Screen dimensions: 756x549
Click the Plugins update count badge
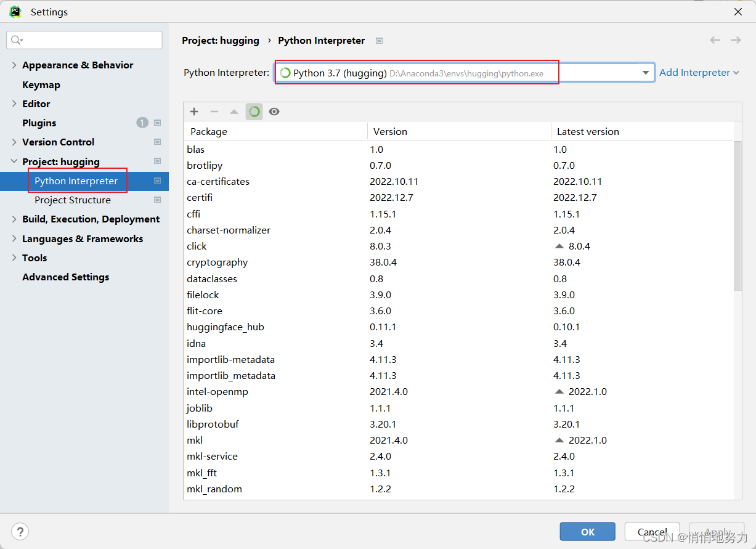[x=142, y=123]
